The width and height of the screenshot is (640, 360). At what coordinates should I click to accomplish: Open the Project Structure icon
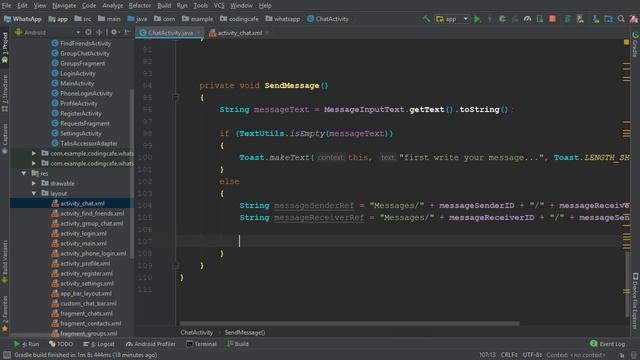point(608,19)
